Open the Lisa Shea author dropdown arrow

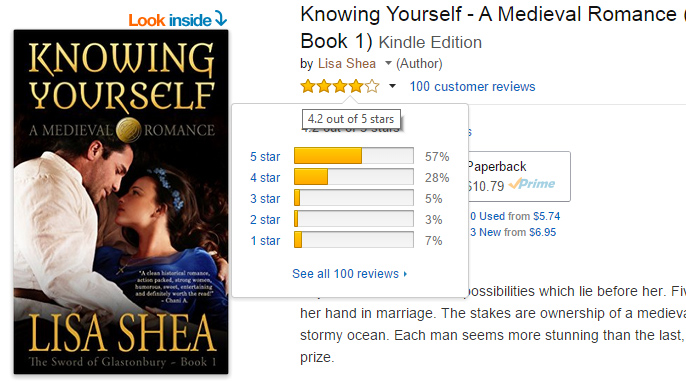(x=388, y=63)
